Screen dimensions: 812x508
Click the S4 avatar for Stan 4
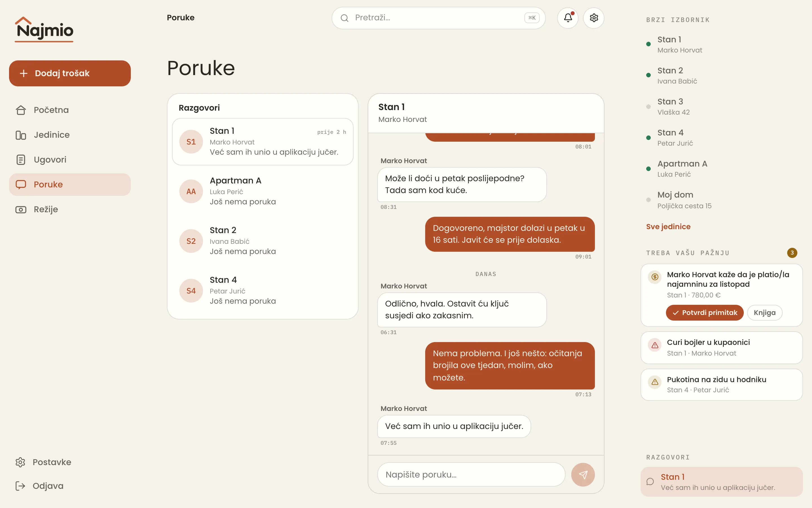point(191,291)
